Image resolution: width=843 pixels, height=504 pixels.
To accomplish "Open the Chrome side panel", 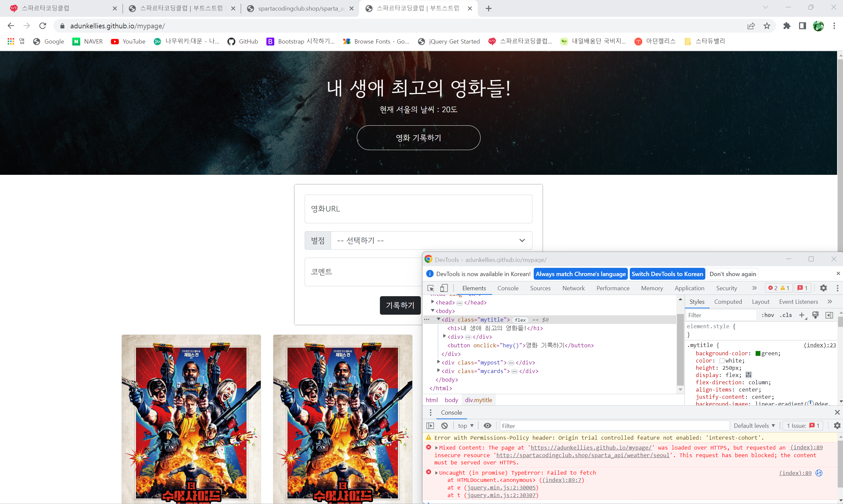I will [802, 26].
